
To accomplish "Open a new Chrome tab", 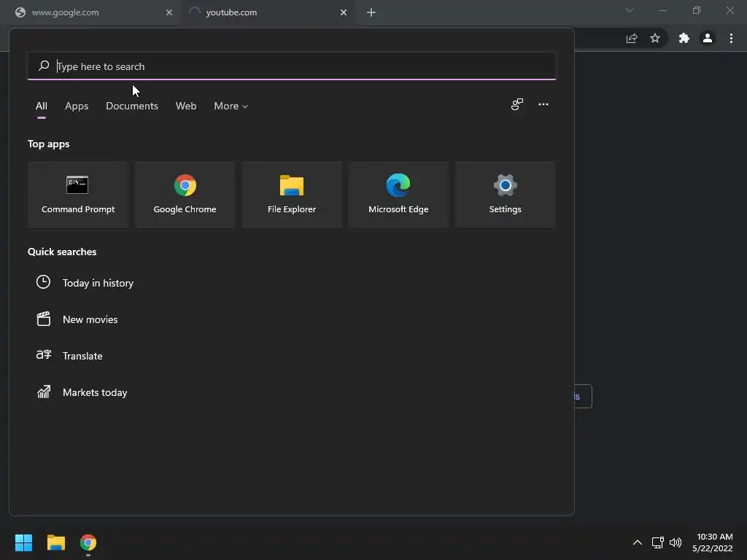I will (x=371, y=12).
